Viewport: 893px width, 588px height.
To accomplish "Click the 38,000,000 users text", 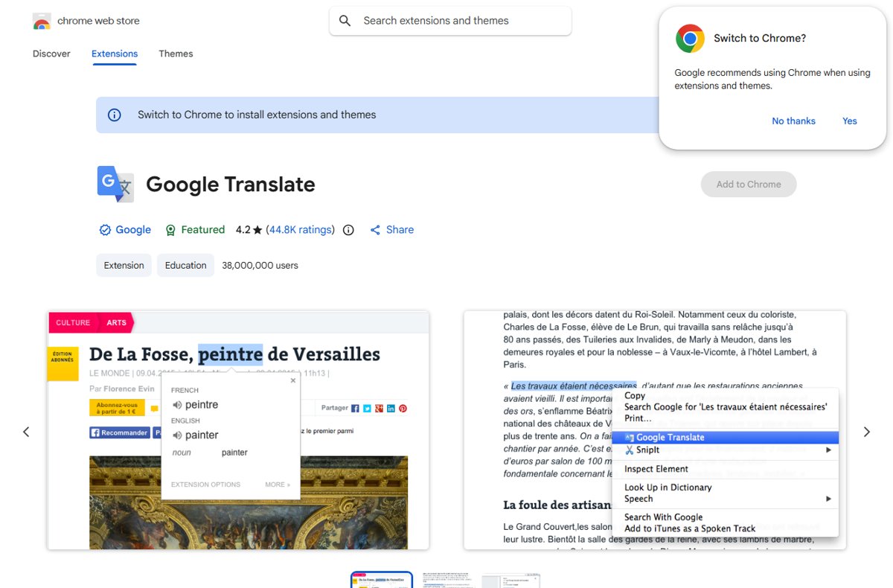I will pos(260,265).
